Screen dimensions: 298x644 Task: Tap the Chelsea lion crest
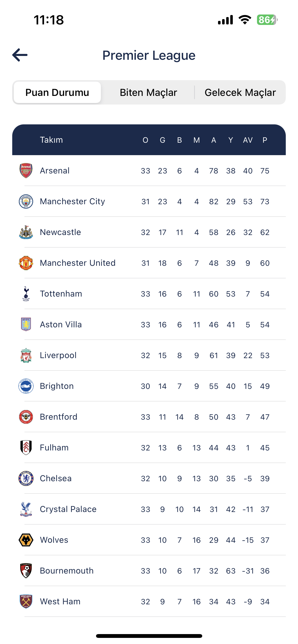pos(26,478)
